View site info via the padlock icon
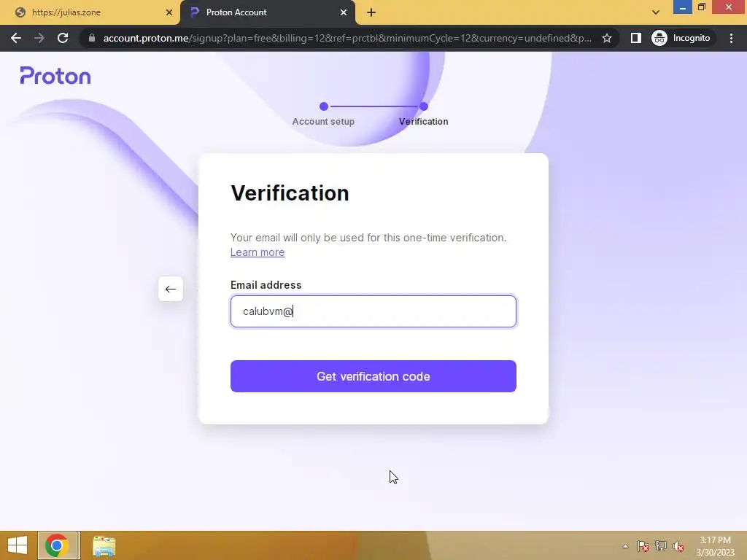 [92, 38]
